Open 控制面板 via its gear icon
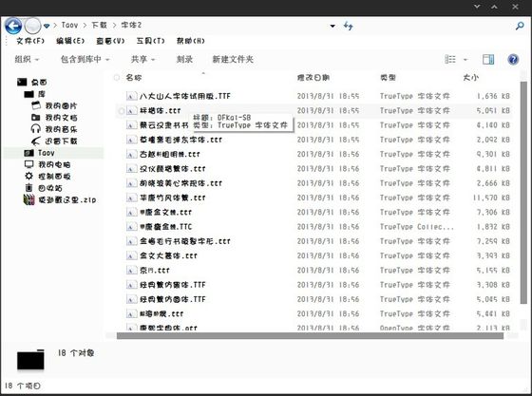This screenshot has width=532, height=396. pos(28,176)
